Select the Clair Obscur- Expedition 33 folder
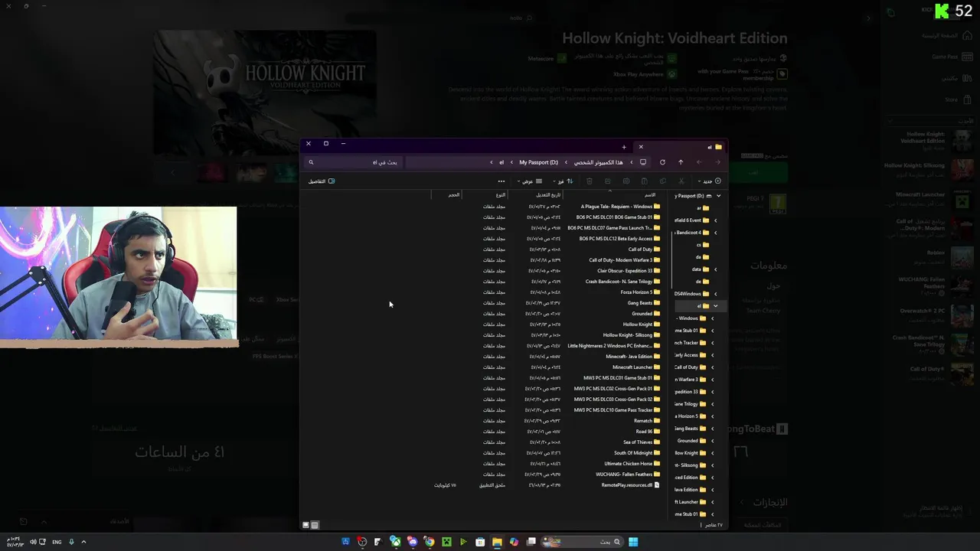Screen dimensions: 980x551 (x=629, y=271)
